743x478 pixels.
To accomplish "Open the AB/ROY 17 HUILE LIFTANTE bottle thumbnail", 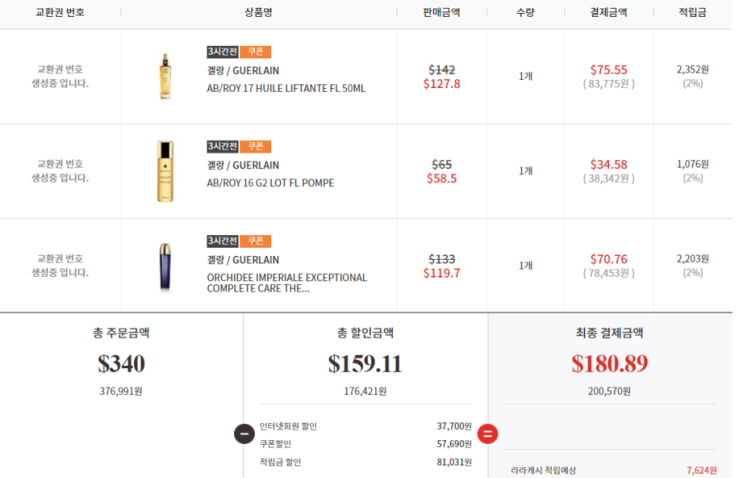I will click(164, 77).
